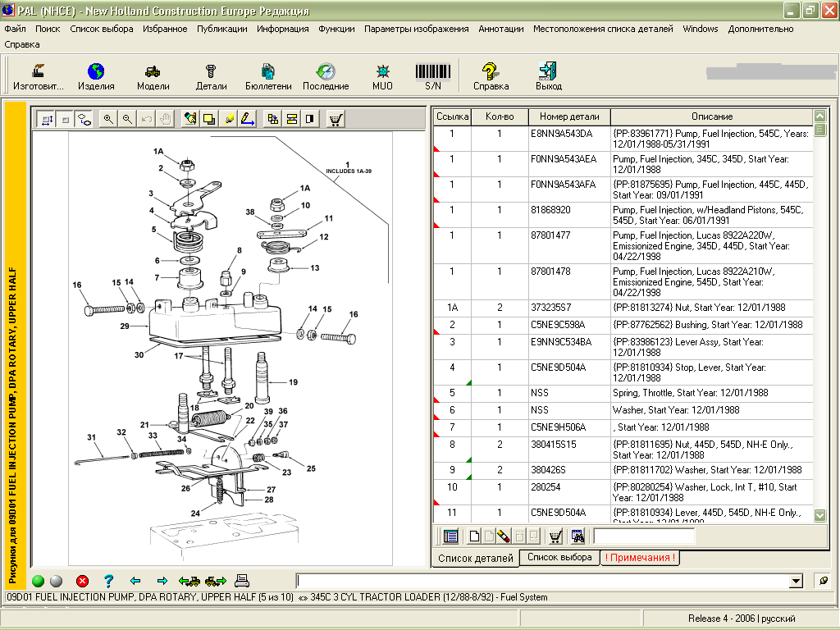This screenshot has width=840, height=630.
Task: Open the Дополнительно menu
Action: point(760,29)
